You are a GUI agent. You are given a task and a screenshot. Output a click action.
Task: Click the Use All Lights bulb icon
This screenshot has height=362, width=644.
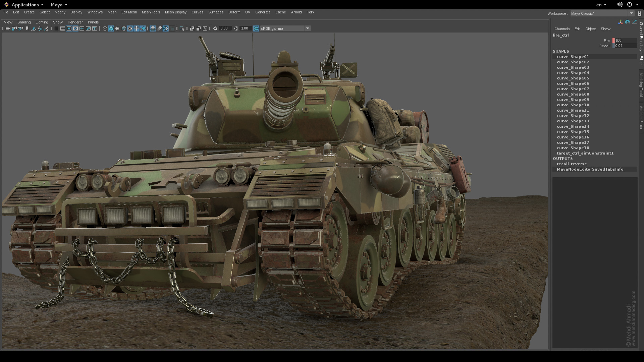tap(137, 28)
